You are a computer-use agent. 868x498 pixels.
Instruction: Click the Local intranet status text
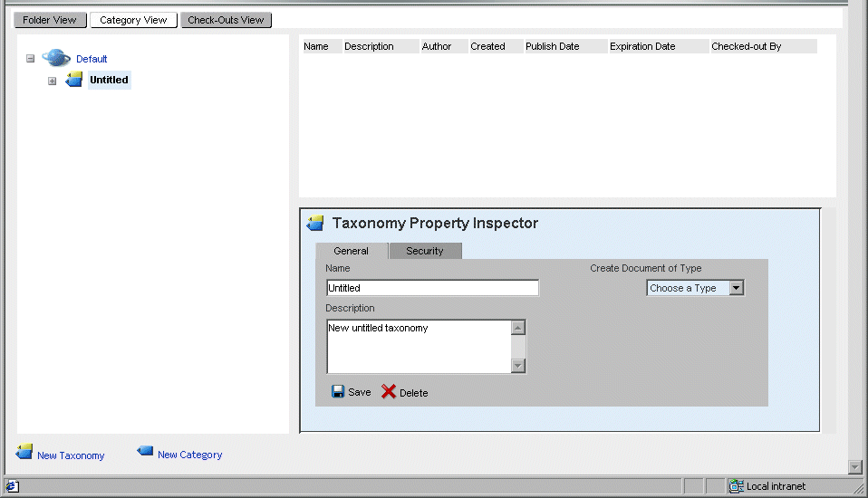coord(776,486)
